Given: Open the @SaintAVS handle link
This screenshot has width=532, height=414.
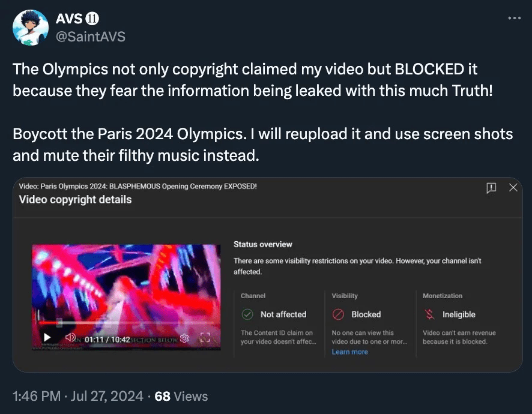Looking at the screenshot, I should 91,37.
